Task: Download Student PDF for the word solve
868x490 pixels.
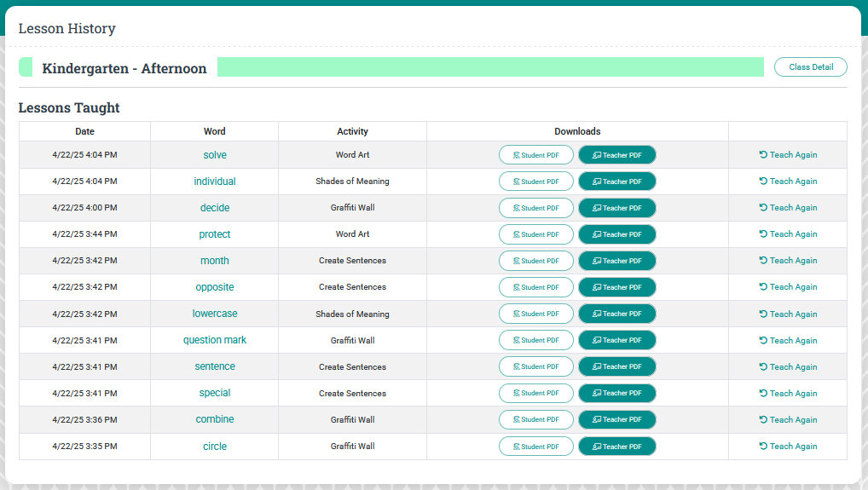Action: pyautogui.click(x=535, y=155)
